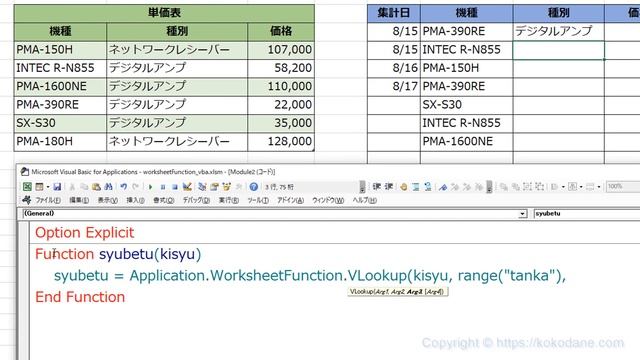Click the Reset (stop) icon
640x360 pixels.
175,187
